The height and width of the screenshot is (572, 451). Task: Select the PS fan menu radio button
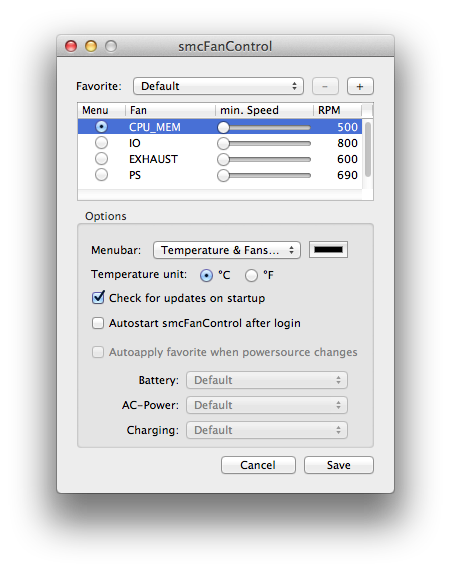tap(101, 175)
